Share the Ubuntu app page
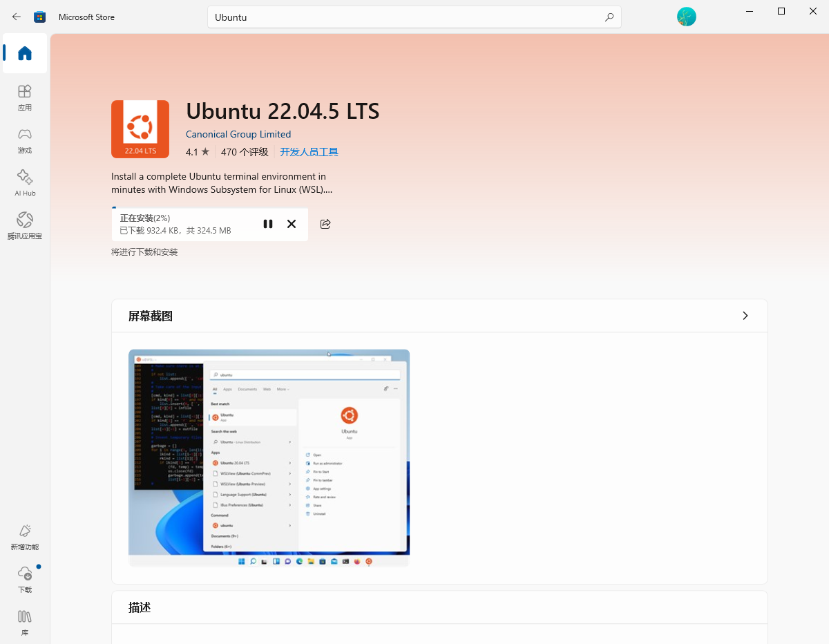The image size is (829, 644). click(325, 224)
